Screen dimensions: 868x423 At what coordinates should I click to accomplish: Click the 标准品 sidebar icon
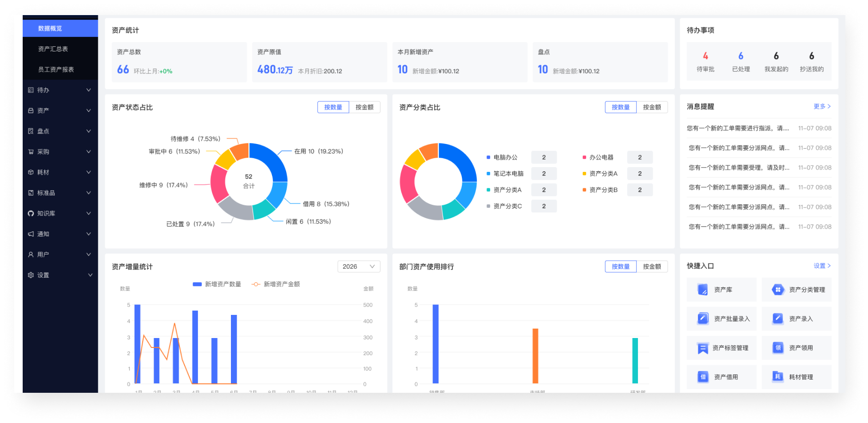[x=31, y=193]
